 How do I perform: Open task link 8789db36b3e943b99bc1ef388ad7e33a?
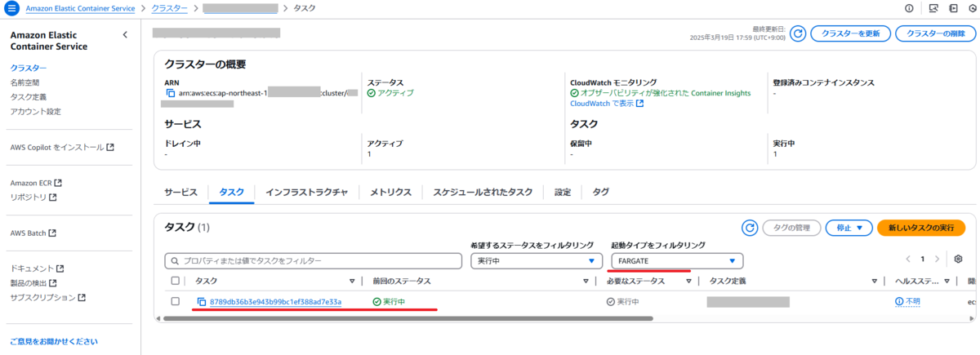pyautogui.click(x=275, y=302)
